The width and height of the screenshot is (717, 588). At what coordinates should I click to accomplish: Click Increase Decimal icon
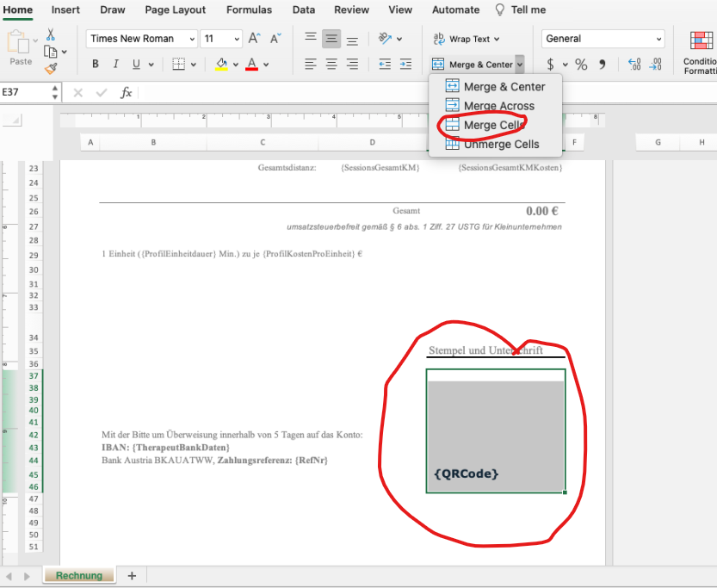click(634, 64)
